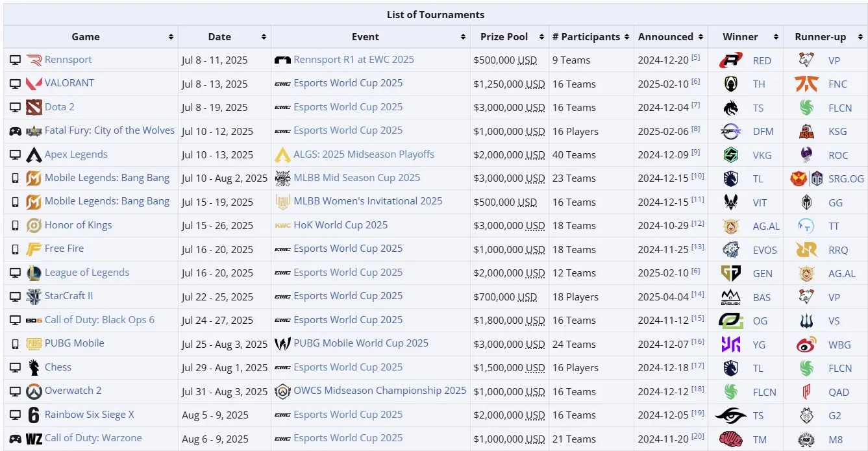Click the Rennsport game logo icon

(34, 60)
